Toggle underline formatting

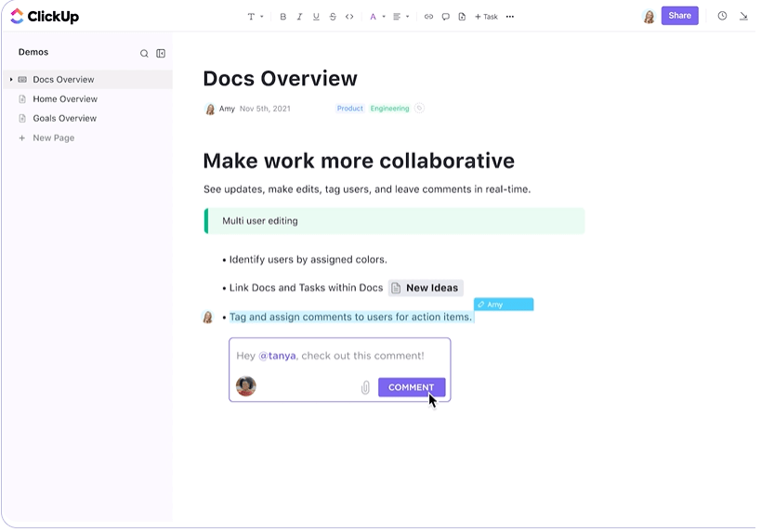click(316, 17)
